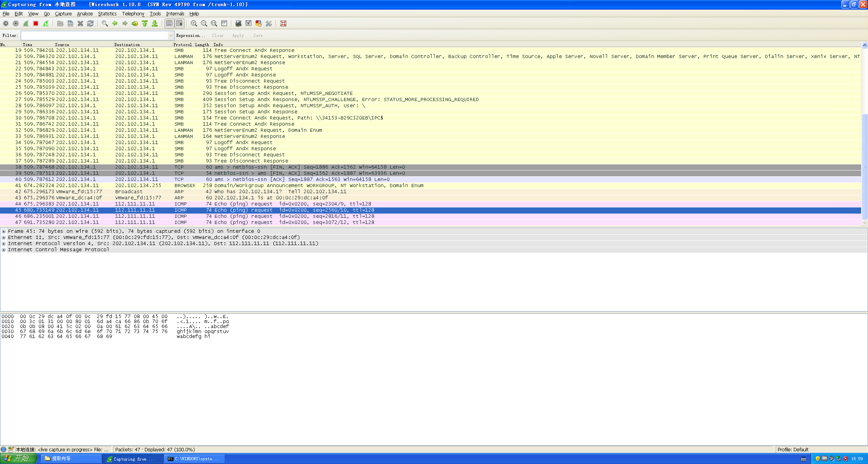Apply the display filter

(238, 35)
